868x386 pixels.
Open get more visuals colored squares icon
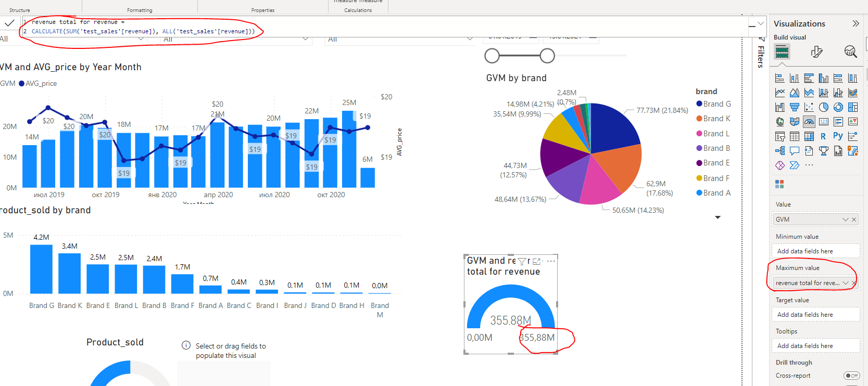[779, 184]
